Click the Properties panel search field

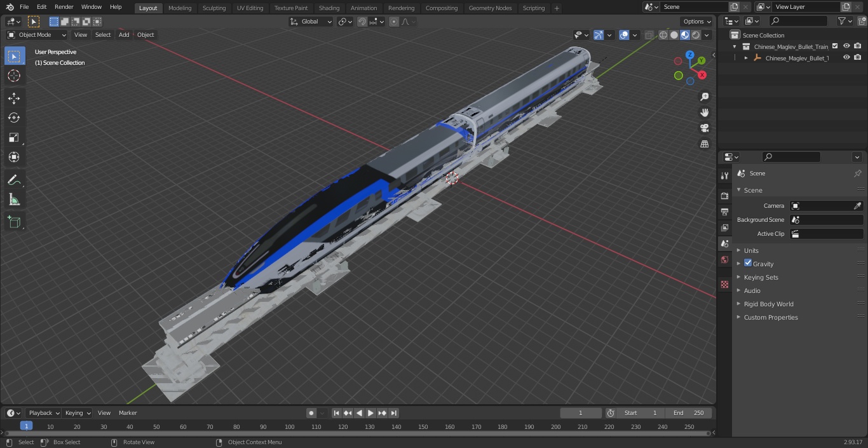click(x=791, y=157)
